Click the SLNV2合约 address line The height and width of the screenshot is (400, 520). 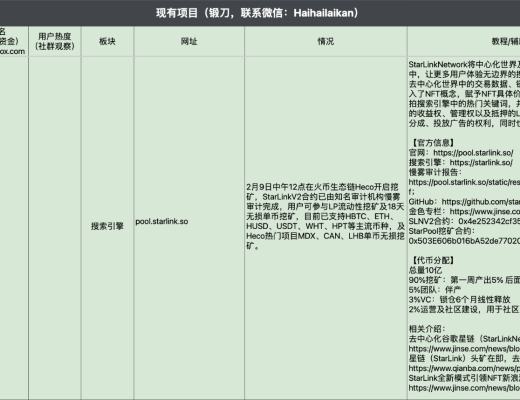(464, 221)
